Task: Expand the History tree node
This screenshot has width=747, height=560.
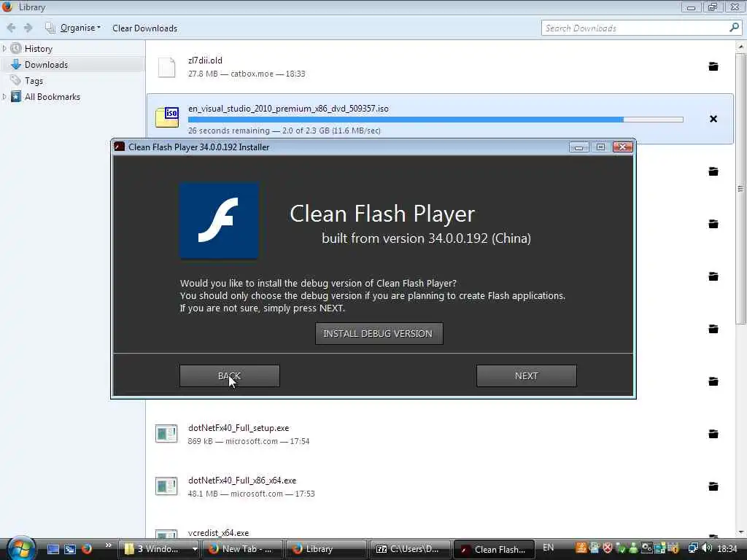Action: point(4,49)
